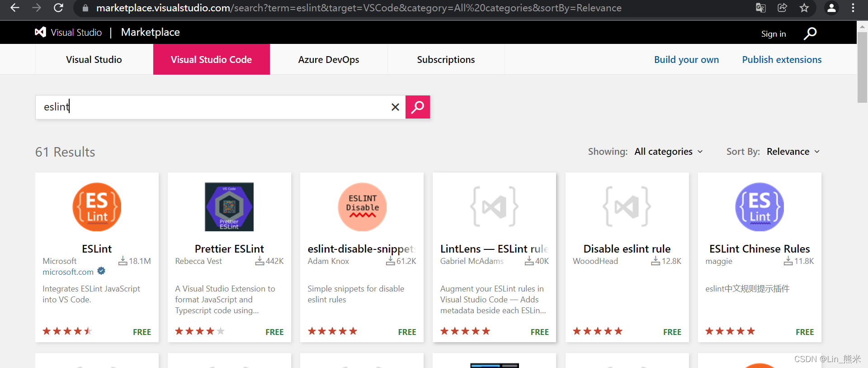868x368 pixels.
Task: Open the Subscriptions tab
Action: click(446, 59)
